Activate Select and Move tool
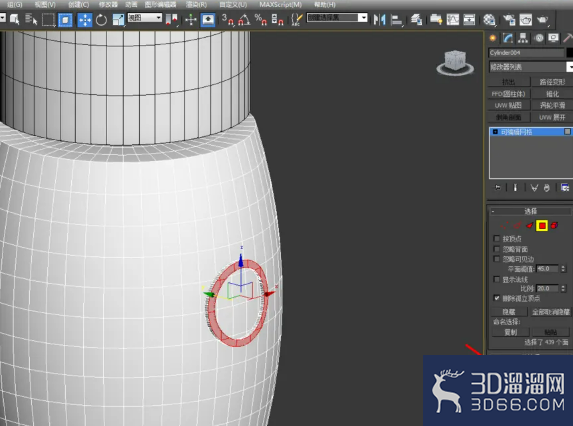The width and height of the screenshot is (573, 426). 85,19
